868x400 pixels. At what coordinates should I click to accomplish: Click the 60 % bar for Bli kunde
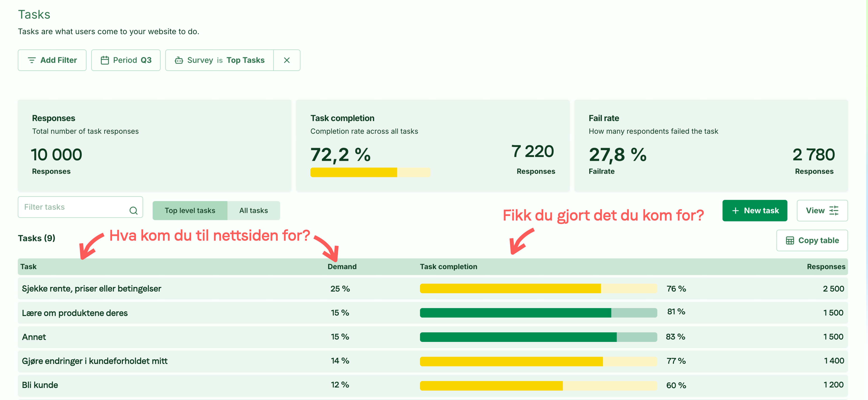538,386
